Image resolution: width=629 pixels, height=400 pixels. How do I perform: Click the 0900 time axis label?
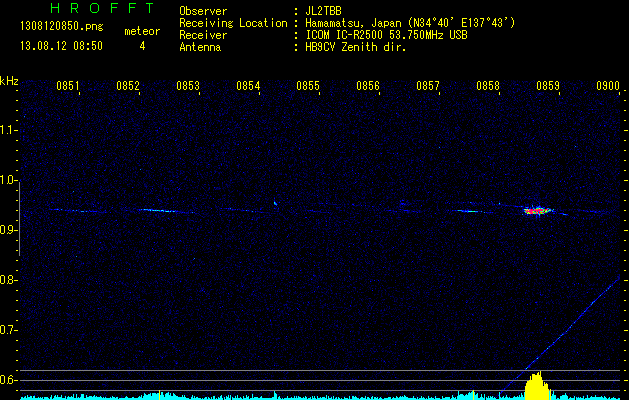608,86
